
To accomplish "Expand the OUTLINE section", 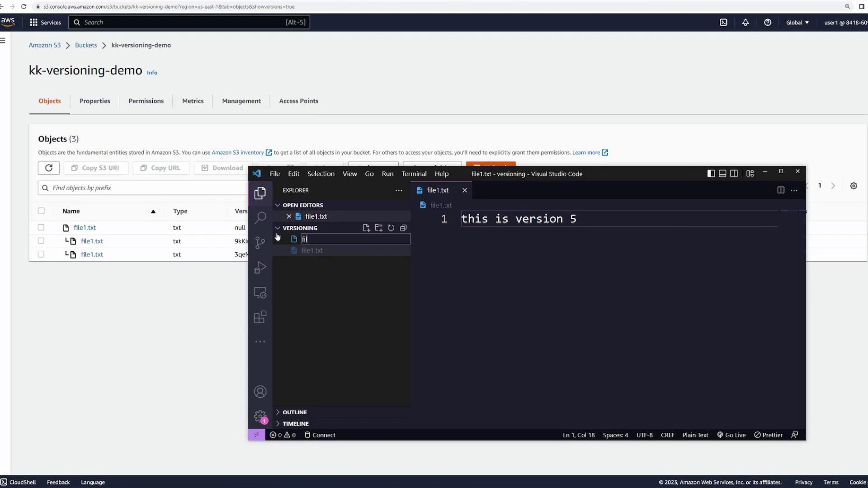I will tap(294, 412).
